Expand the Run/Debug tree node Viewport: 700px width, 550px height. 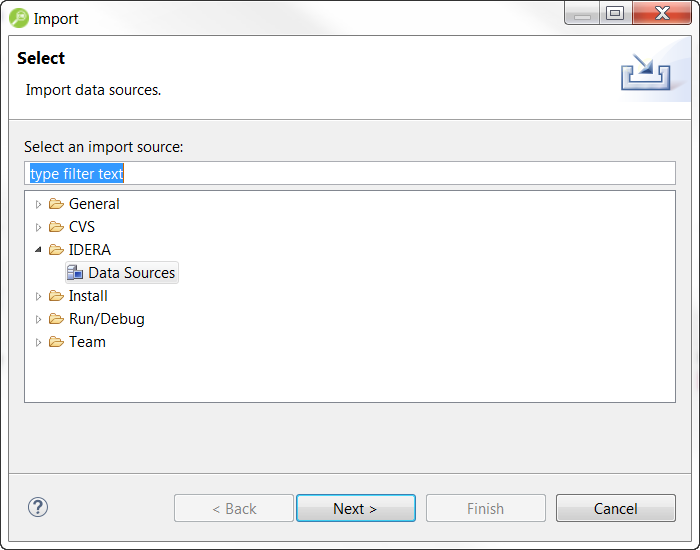click(39, 319)
